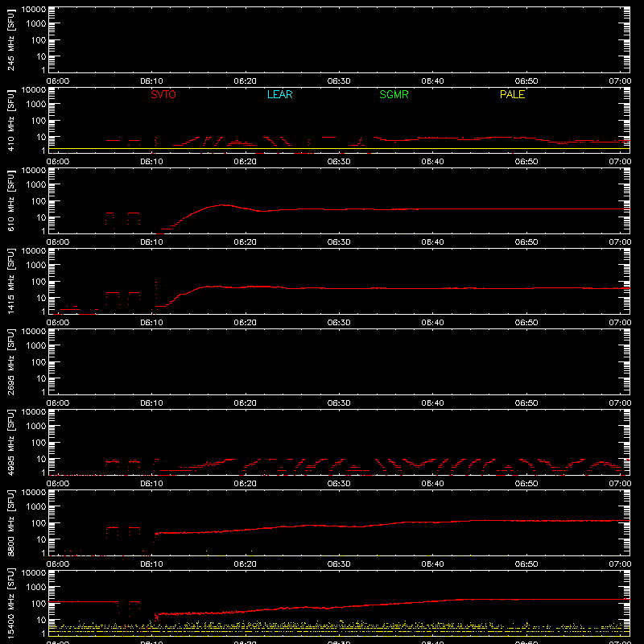The image size is (644, 644).
Task: Click 06:20 tick label under 410 MHz plot
Action: coord(246,162)
